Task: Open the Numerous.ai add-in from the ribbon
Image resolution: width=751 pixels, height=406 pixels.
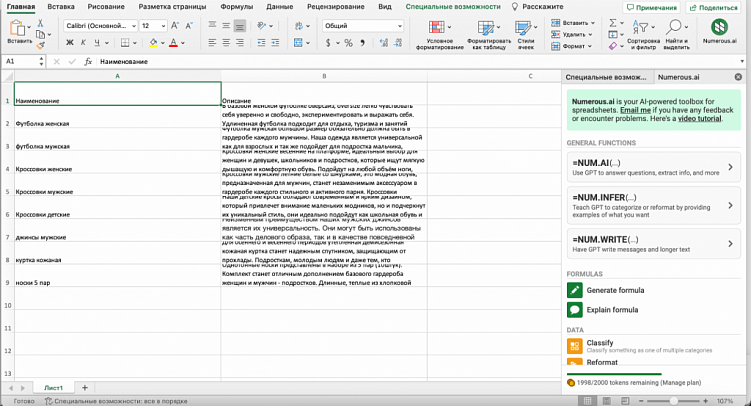Action: 719,31
